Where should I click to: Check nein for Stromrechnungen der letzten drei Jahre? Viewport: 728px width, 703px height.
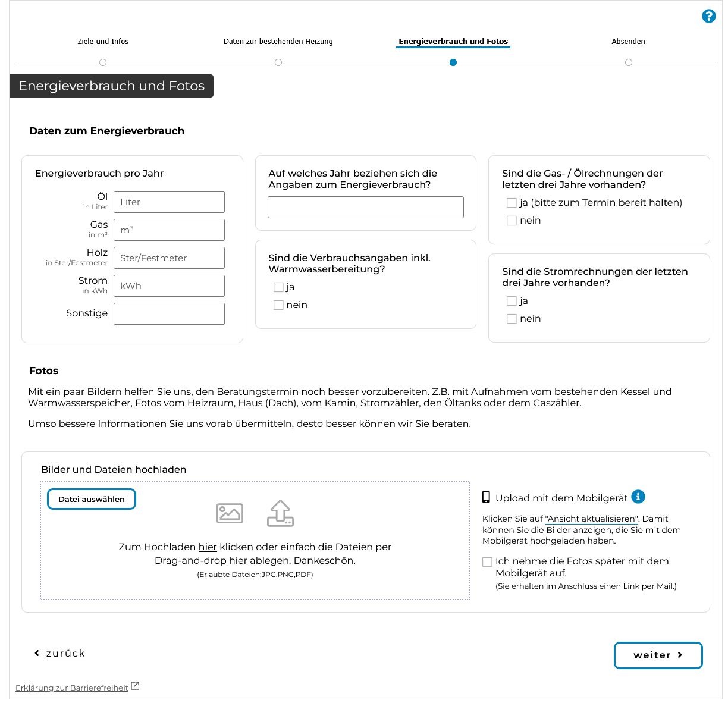coord(512,319)
